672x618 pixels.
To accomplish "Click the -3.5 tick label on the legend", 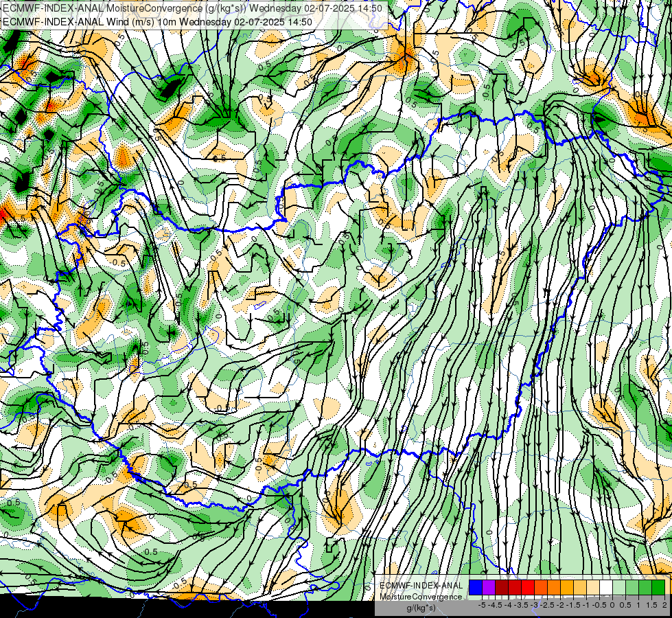I will tap(521, 605).
